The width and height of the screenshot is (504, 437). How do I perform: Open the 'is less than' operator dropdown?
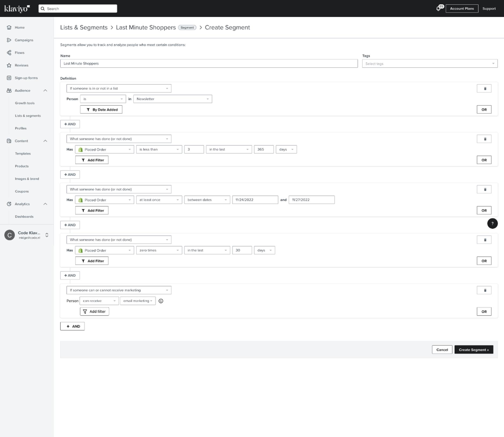click(x=159, y=149)
